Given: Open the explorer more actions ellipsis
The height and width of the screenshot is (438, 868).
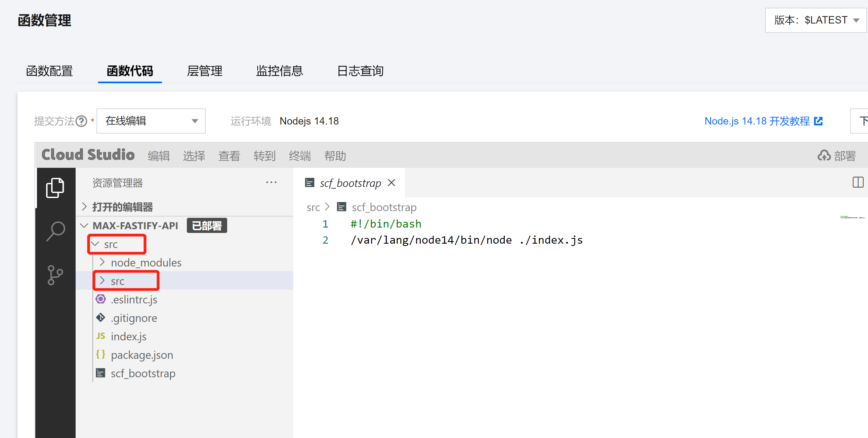Looking at the screenshot, I should tap(271, 183).
